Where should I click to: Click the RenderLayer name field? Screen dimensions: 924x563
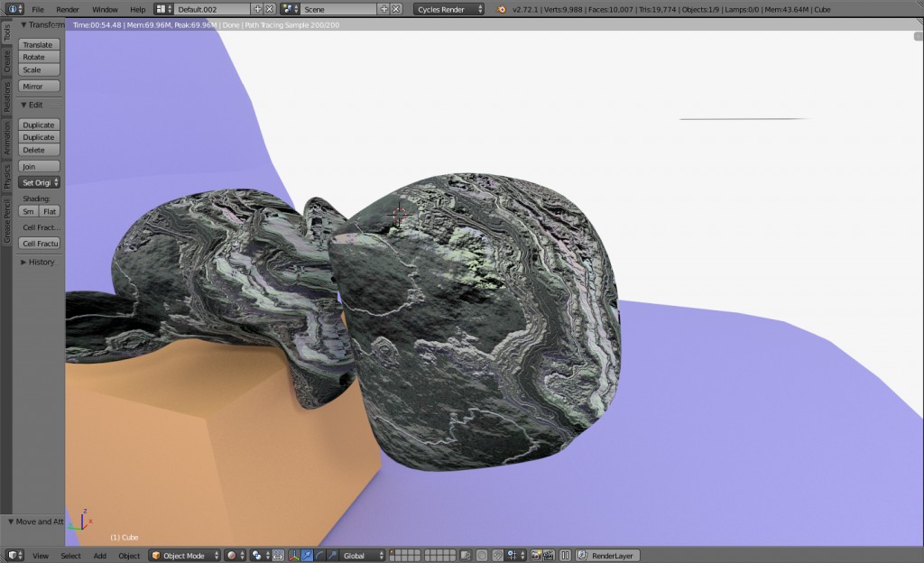pyautogui.click(x=612, y=555)
